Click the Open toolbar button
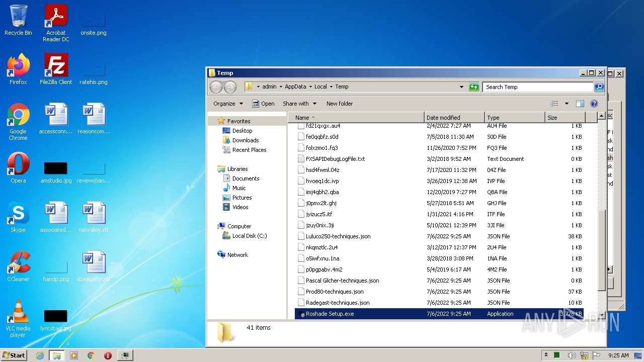 coord(263,104)
